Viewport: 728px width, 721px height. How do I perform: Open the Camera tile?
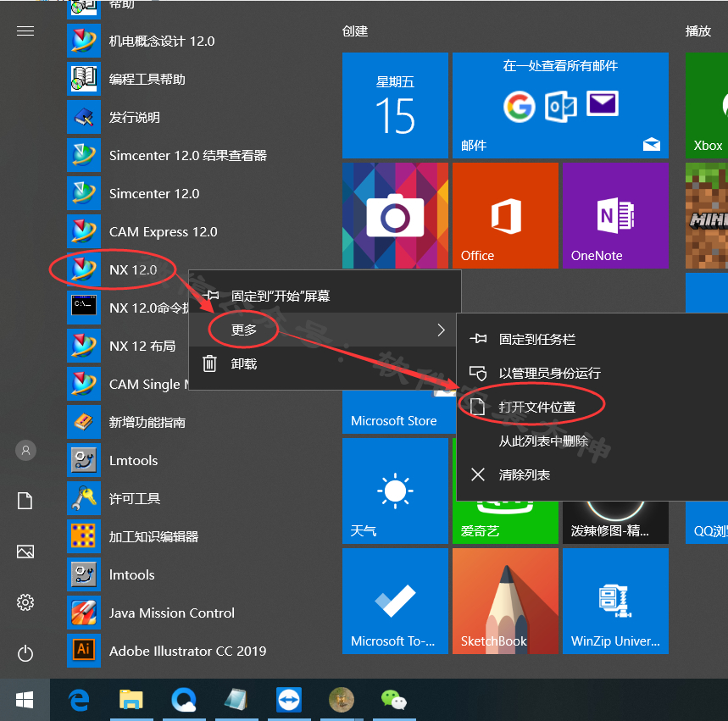tap(395, 215)
